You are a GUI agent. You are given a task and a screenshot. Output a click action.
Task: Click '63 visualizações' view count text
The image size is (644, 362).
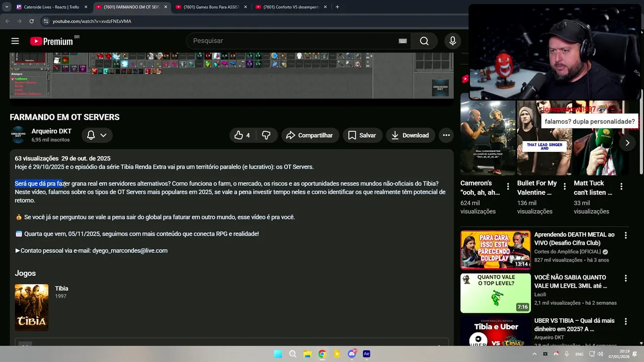point(37,158)
